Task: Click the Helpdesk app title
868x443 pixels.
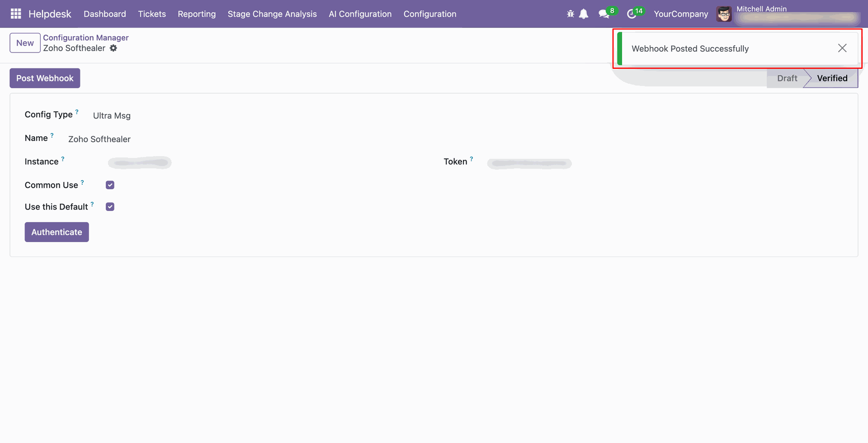Action: (50, 14)
